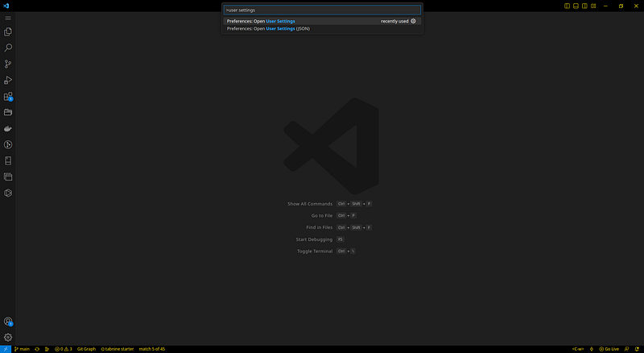Click the VS Code logo in title bar
Screen dimensions: 644x353
6,6
